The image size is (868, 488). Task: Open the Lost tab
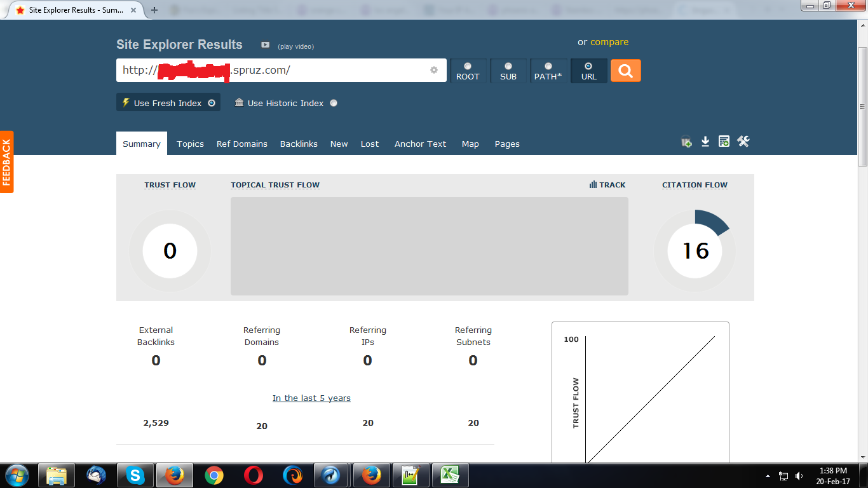(370, 144)
